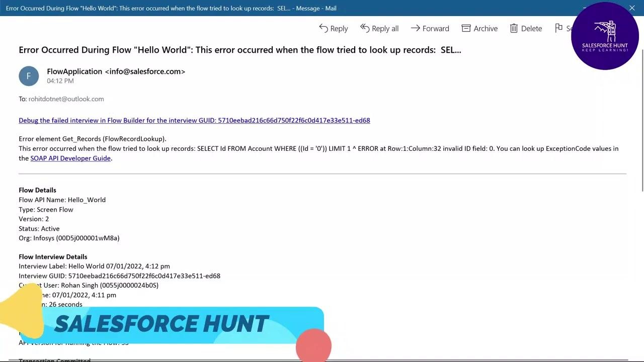Click 'Interview Label: Hello World' line
The width and height of the screenshot is (644, 362).
tap(94, 266)
